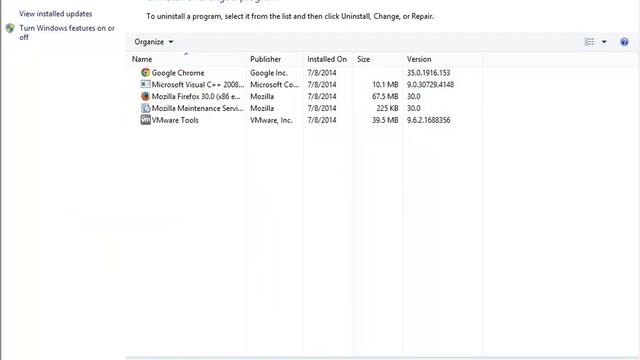Image resolution: width=640 pixels, height=360 pixels.
Task: Select the VMware Tools row name
Action: (175, 120)
